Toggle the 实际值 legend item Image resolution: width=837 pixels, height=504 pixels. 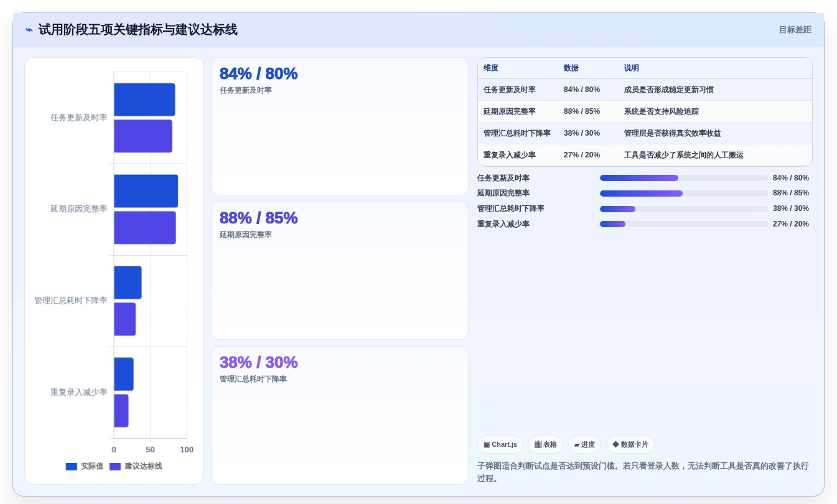(85, 466)
